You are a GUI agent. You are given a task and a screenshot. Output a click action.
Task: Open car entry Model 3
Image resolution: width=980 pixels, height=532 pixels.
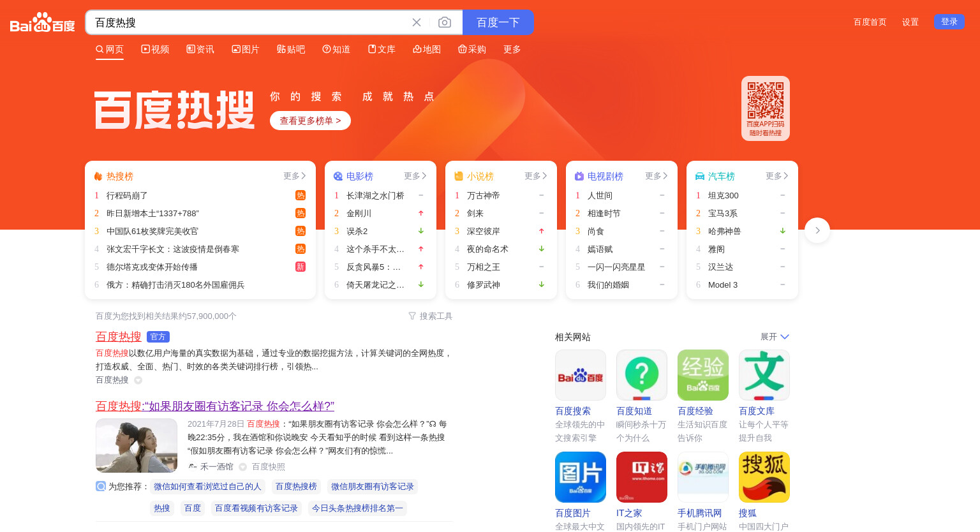pyautogui.click(x=723, y=285)
